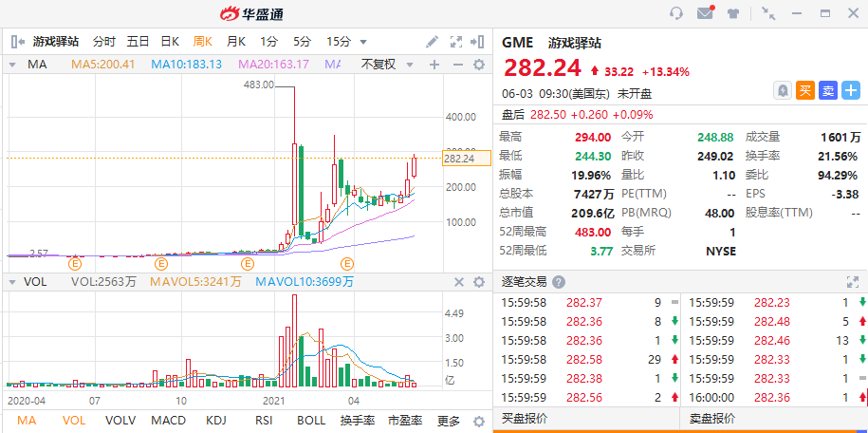Click the MA20:163.17 legend value
Viewport: 868px width, 433px height.
coord(273,65)
